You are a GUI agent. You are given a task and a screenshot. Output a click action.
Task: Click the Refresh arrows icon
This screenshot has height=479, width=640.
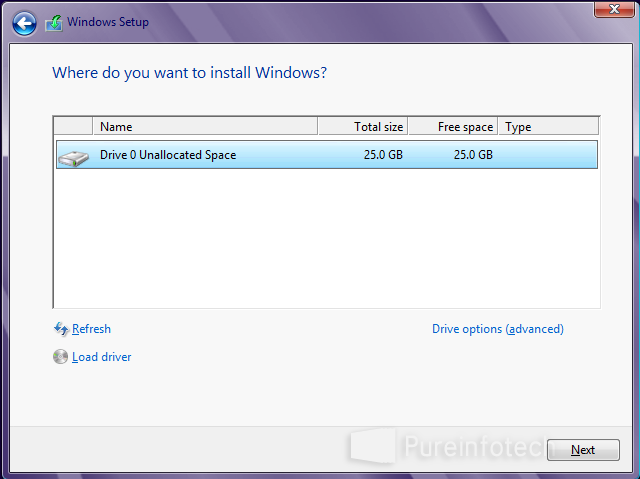(x=61, y=329)
